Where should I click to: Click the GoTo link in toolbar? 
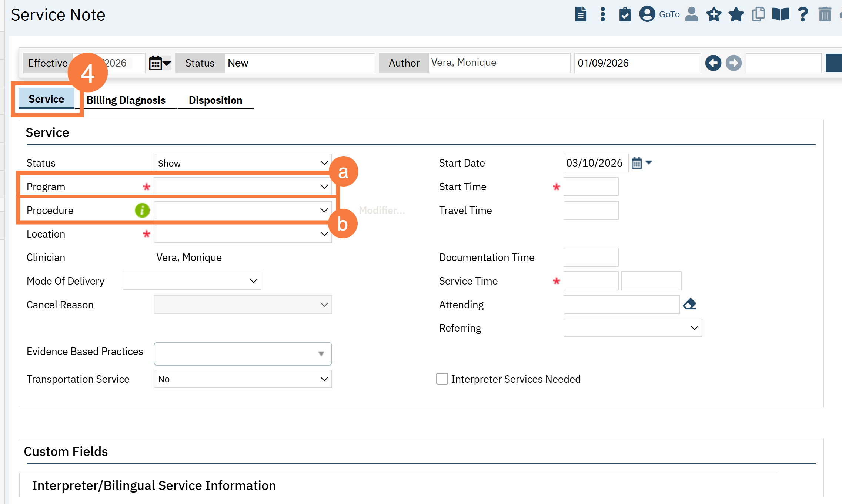pos(669,14)
